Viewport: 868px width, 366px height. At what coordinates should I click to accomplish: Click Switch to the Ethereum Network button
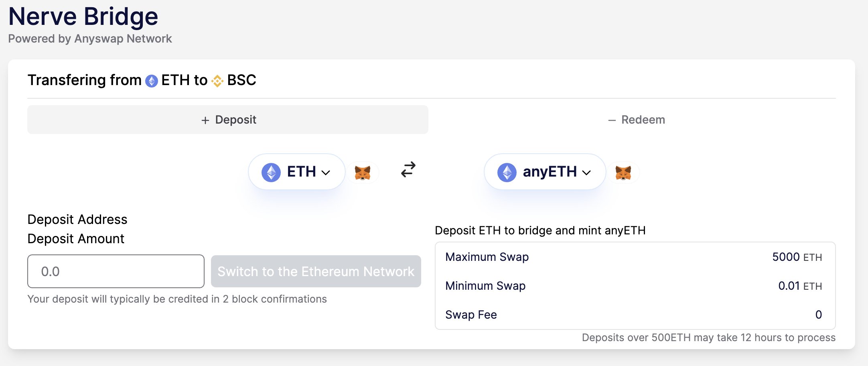point(316,271)
